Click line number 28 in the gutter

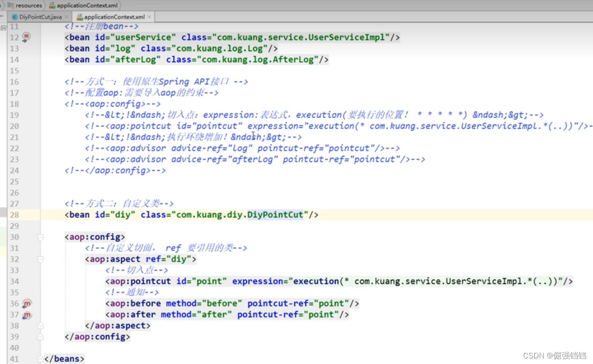point(14,215)
